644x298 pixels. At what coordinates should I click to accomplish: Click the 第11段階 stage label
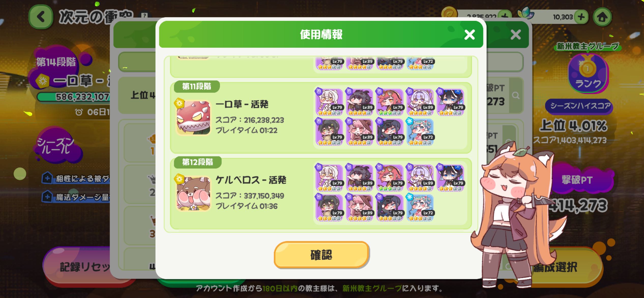point(197,86)
